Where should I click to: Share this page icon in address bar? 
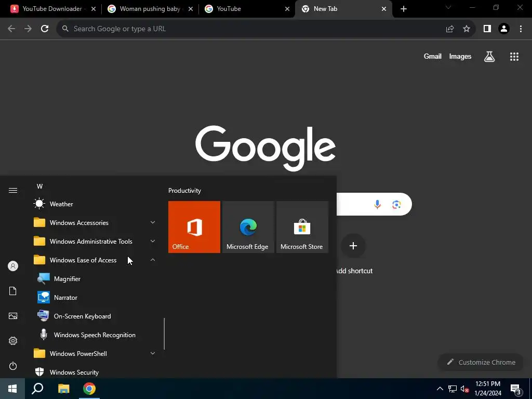pyautogui.click(x=450, y=29)
